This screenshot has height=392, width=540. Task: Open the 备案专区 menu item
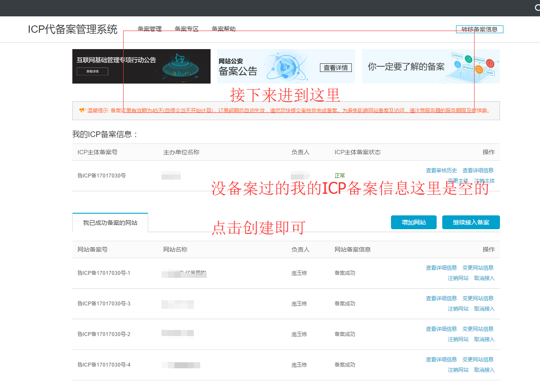pos(186,29)
